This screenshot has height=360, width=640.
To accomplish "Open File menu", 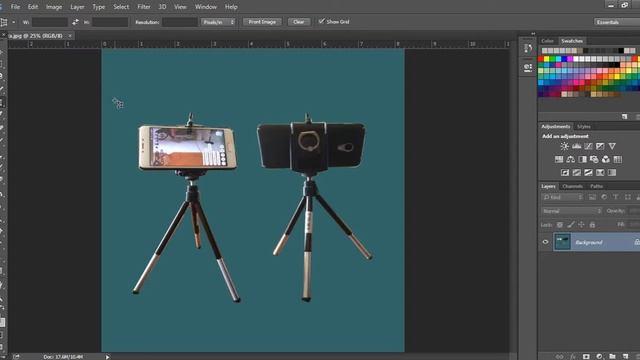I will coord(16,7).
